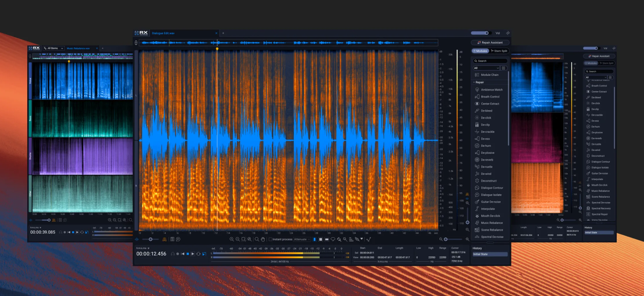Select time selection tool in center toolbar

point(315,239)
